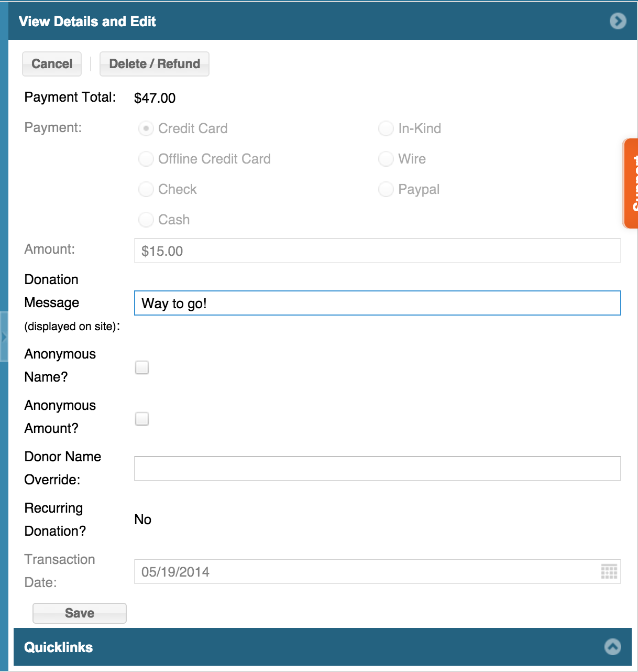Check the Anonymous Name checkbox

pos(142,367)
